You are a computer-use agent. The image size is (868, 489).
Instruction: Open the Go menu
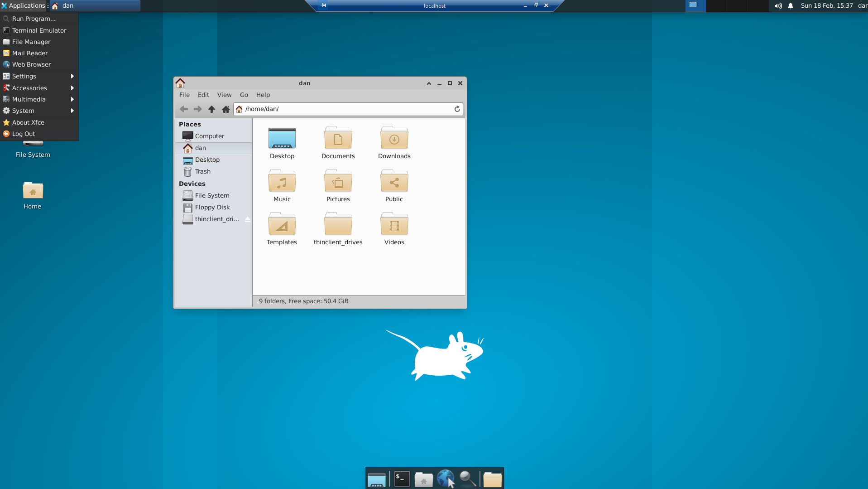[244, 95]
